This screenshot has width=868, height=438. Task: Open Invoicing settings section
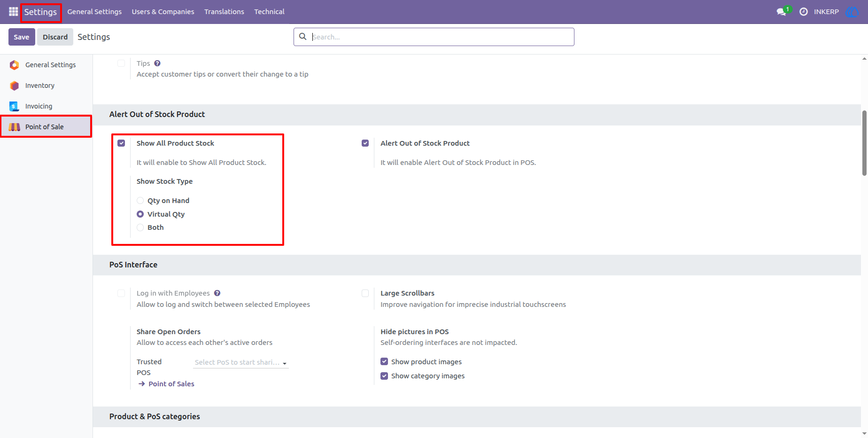tap(46, 106)
